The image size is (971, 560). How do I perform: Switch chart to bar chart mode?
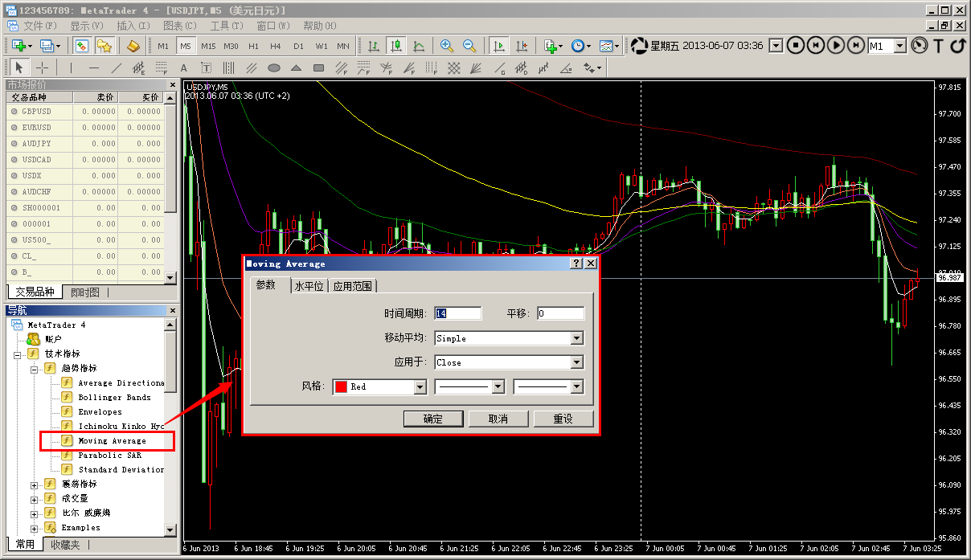coord(374,46)
